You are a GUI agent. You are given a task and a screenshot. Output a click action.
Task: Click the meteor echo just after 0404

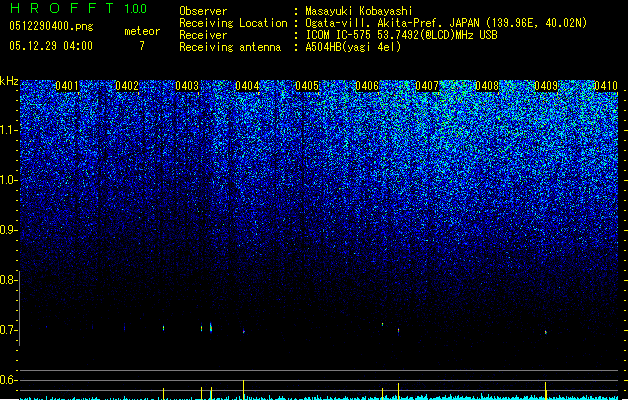click(x=243, y=331)
